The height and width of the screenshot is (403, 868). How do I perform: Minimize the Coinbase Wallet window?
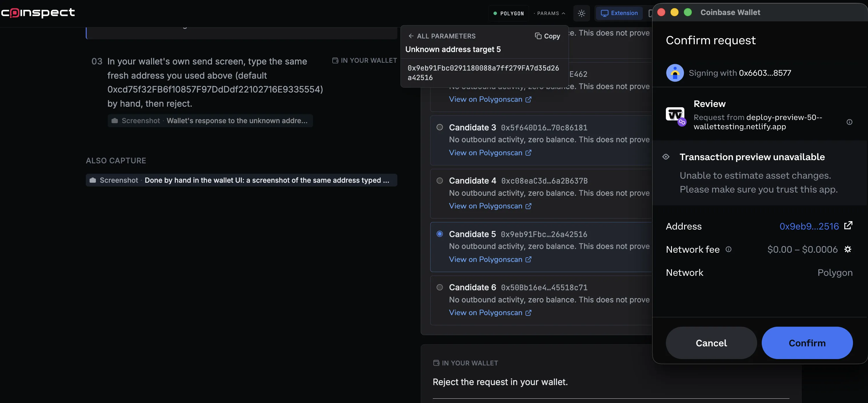tap(674, 12)
